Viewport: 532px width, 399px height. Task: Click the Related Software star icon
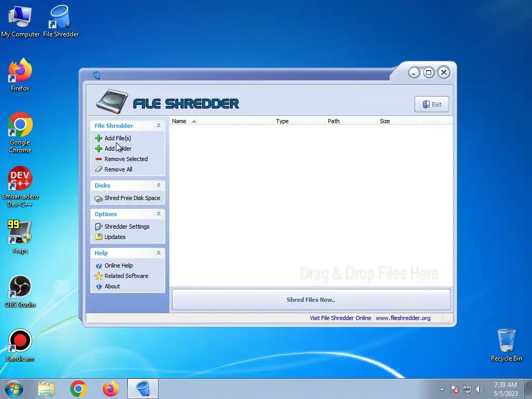tap(99, 276)
